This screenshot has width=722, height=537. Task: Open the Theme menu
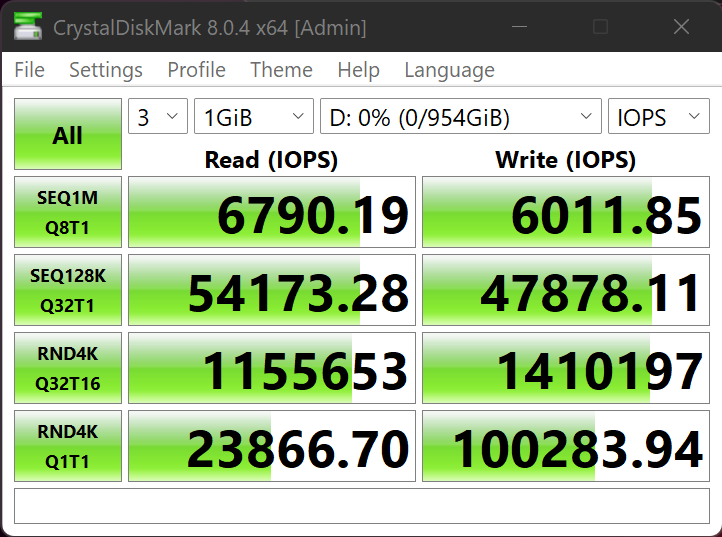point(281,70)
